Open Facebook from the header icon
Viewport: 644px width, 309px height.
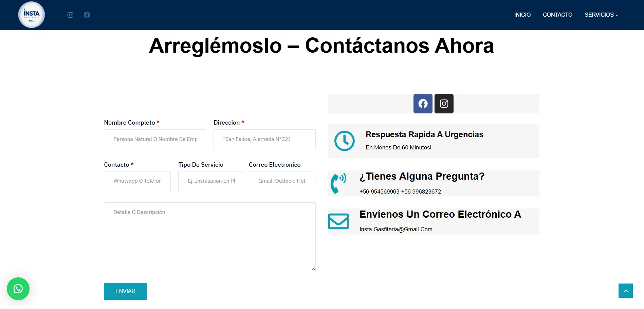87,15
